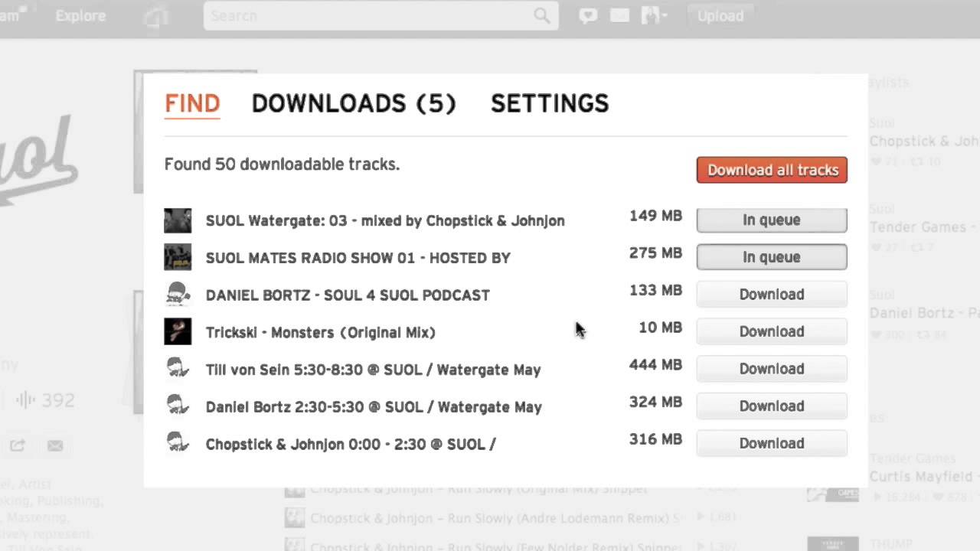Click the share icon on profile page
This screenshot has height=551, width=980.
coord(18,445)
